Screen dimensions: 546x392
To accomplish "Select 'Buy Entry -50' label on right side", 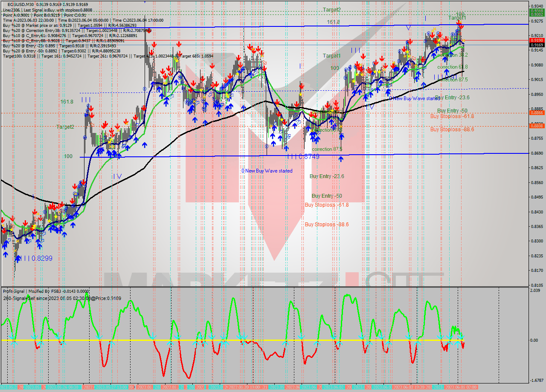I will tap(452, 111).
